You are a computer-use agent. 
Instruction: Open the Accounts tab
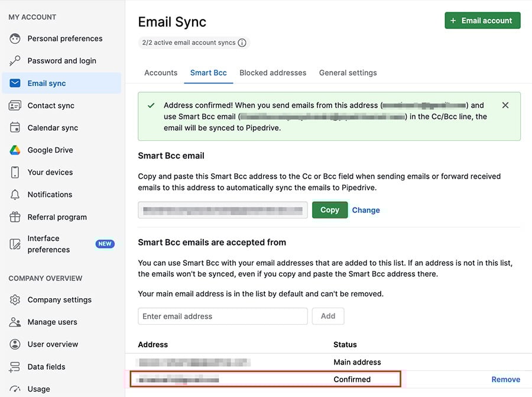point(161,73)
